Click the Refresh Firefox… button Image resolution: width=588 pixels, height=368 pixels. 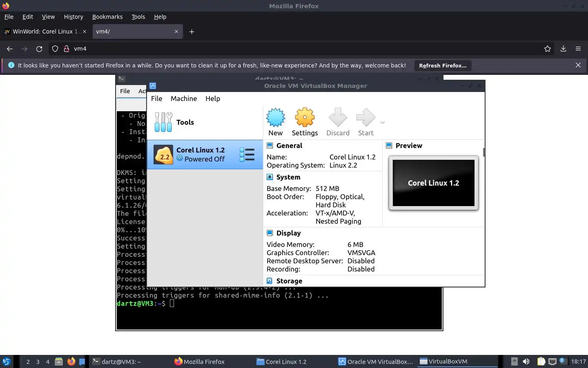click(443, 65)
